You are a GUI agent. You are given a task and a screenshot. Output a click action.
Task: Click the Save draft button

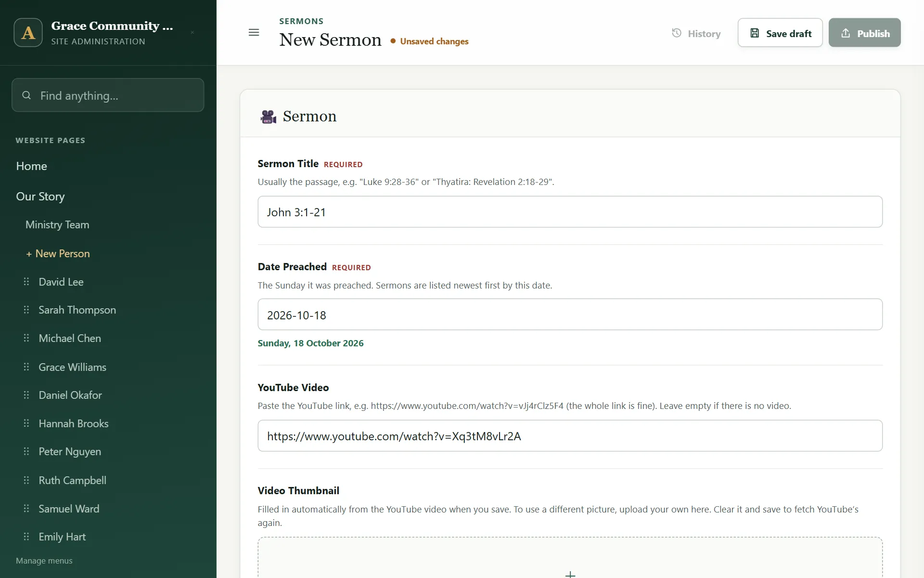[x=780, y=33]
